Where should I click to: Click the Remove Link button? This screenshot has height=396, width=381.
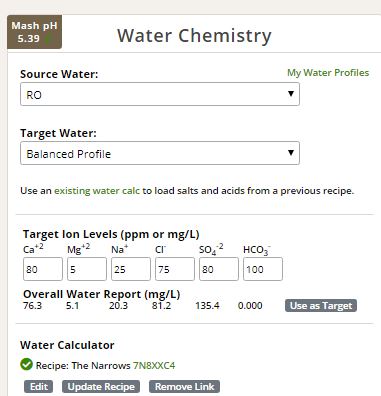coord(184,387)
